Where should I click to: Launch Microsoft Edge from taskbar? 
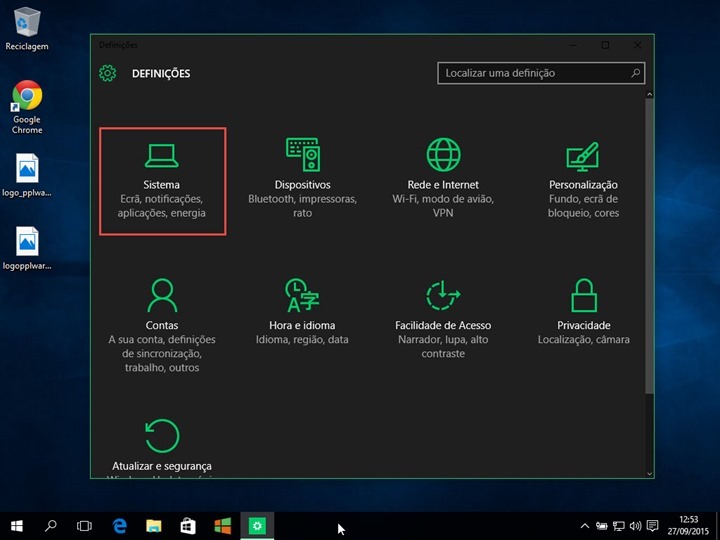point(120,525)
